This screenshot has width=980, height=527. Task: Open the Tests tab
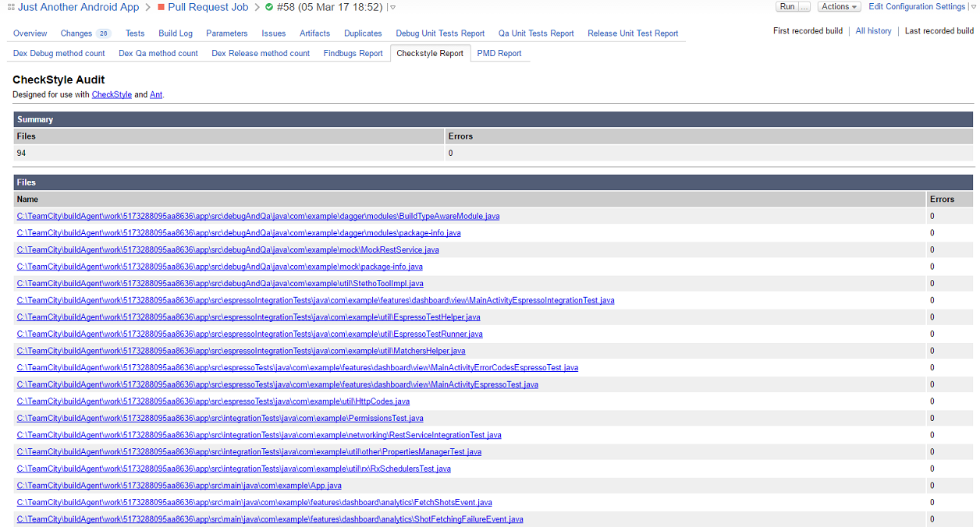tap(135, 34)
